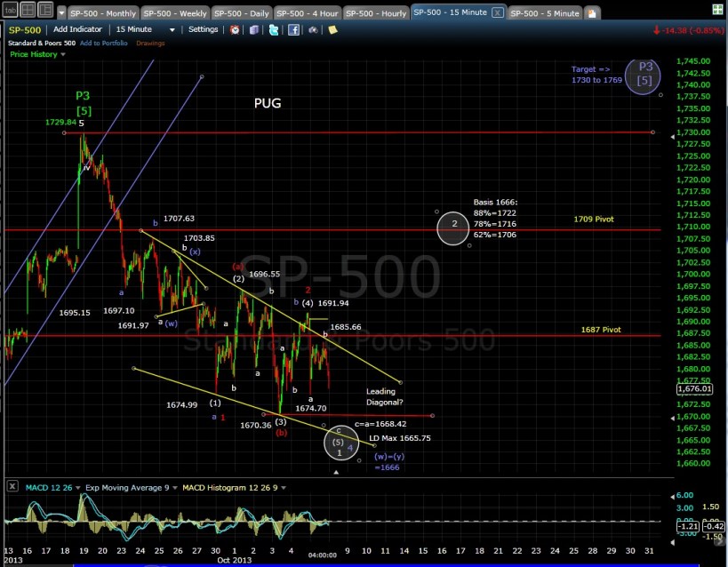Switch to SP-500 - Daily tab

coord(242,13)
